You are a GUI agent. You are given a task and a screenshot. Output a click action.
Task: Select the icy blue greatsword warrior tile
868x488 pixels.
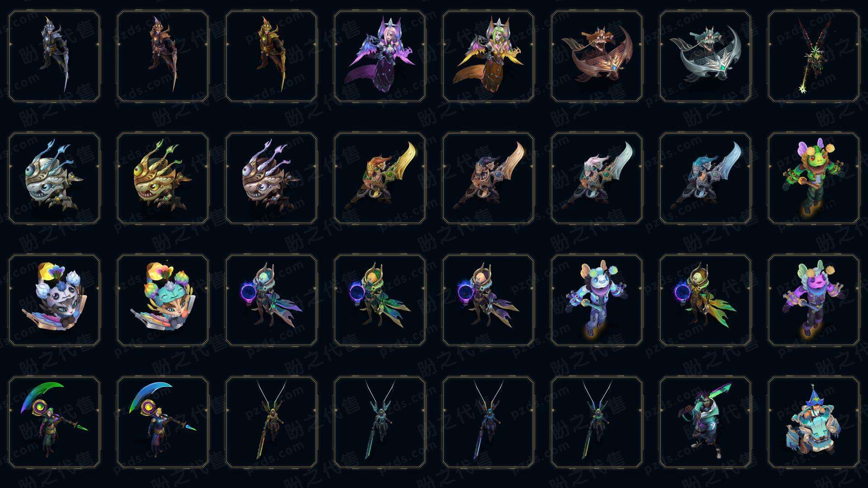pos(705,178)
